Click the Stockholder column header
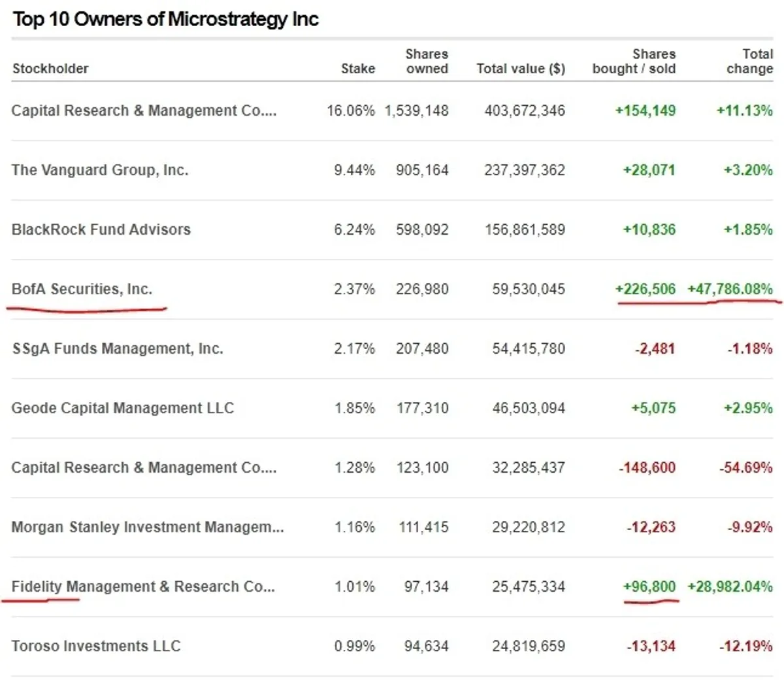 tap(50, 69)
